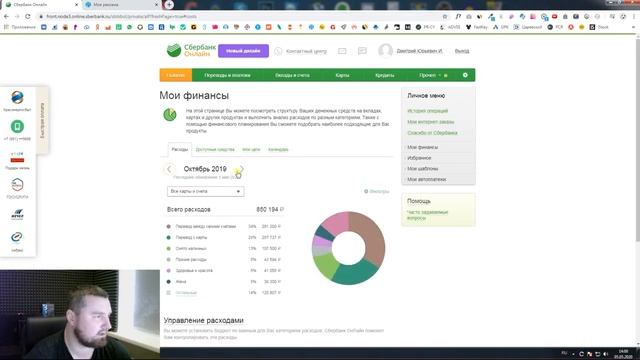Click the page vertical scrollbar
640x360 pixels.
pos(637,139)
